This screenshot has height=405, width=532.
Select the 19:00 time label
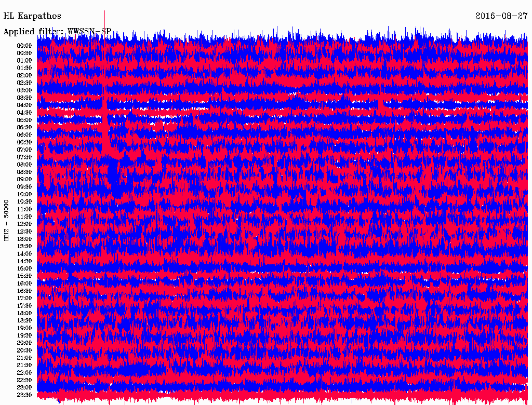coord(24,328)
